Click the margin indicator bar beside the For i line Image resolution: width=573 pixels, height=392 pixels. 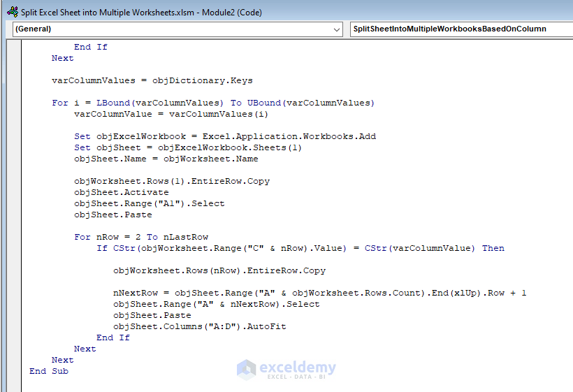click(x=14, y=103)
